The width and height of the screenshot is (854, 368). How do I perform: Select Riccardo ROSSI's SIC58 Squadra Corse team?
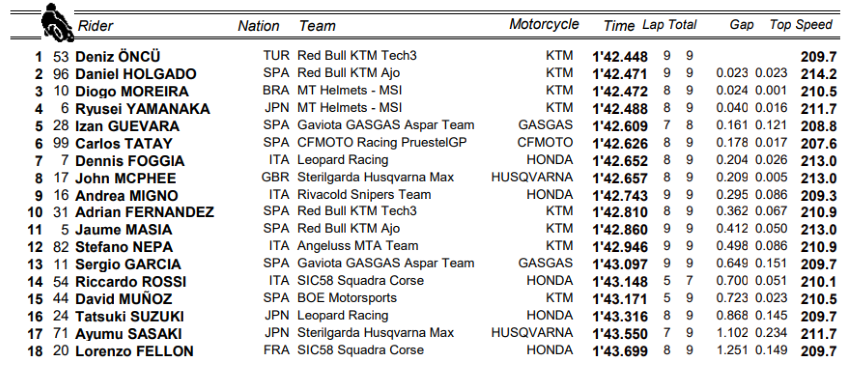tap(360, 280)
